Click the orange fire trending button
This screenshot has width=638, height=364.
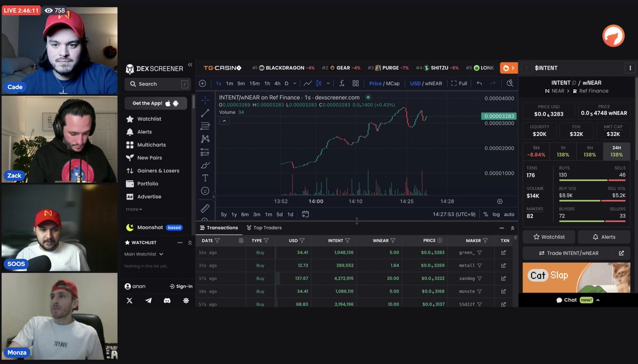pyautogui.click(x=509, y=68)
